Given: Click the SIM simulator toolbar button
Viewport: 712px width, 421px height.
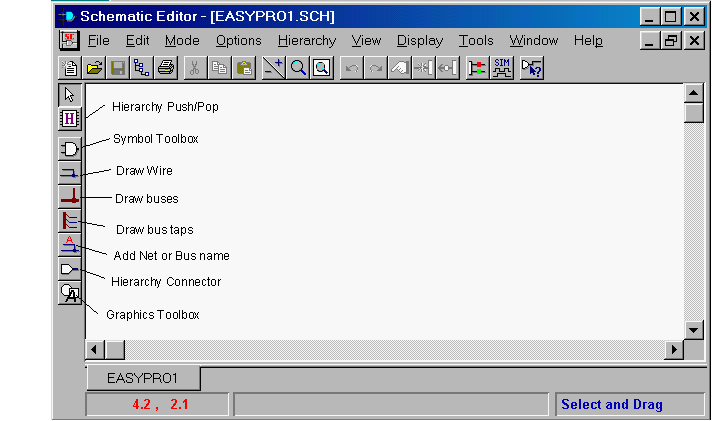Looking at the screenshot, I should pos(503,68).
